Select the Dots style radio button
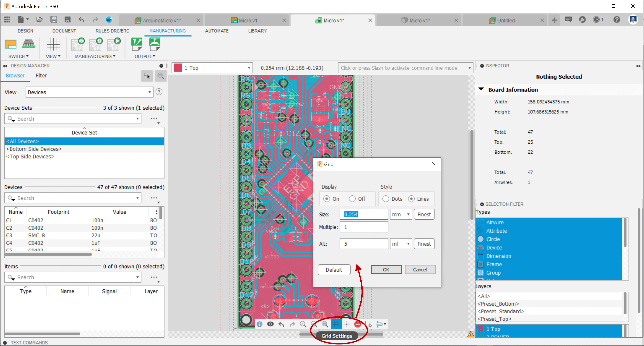The height and width of the screenshot is (346, 644). (386, 199)
